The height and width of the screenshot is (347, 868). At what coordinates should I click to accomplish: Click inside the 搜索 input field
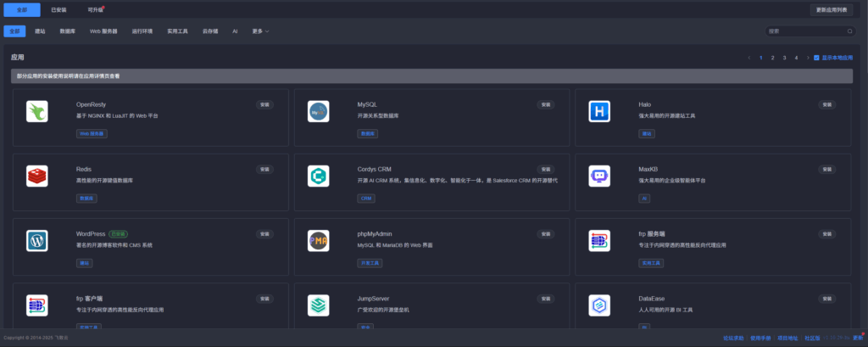(805, 31)
